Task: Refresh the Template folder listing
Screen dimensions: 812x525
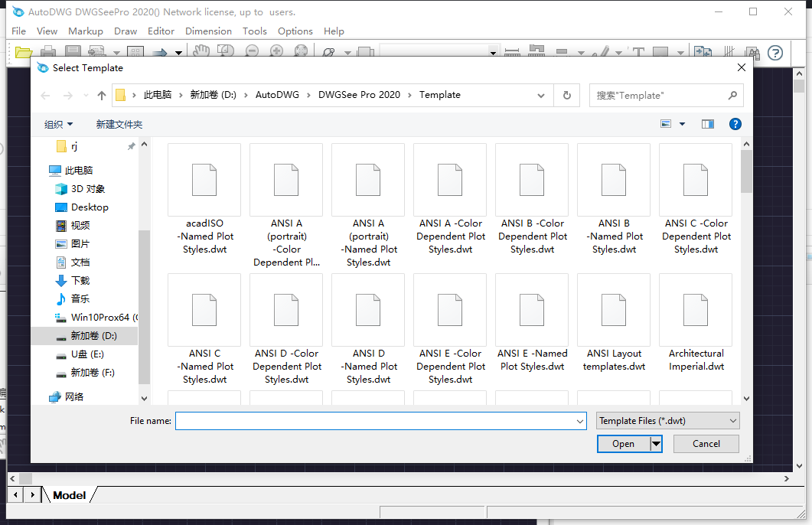Action: coord(566,96)
